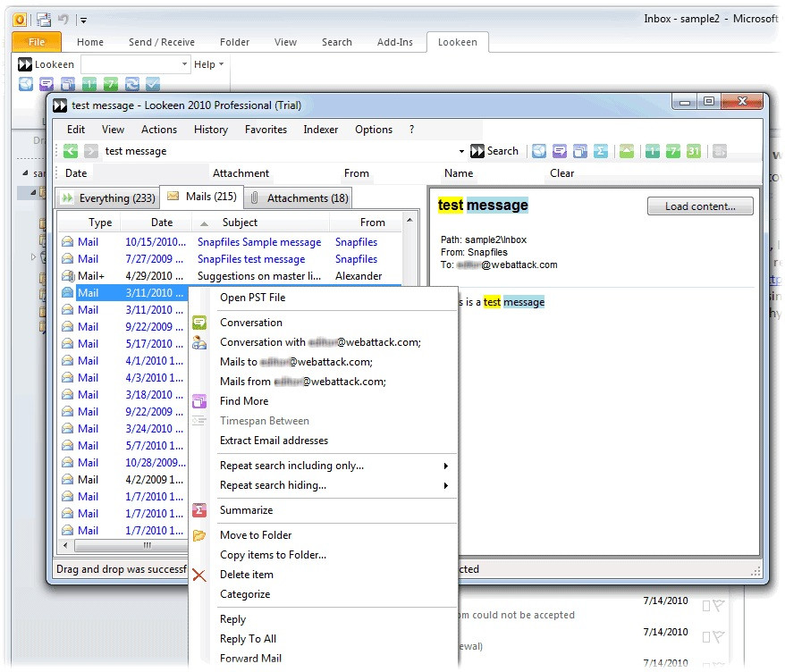Viewport: 785px width, 672px height.
Task: Open search history dropdown arrow beside Search
Action: pyautogui.click(x=461, y=151)
